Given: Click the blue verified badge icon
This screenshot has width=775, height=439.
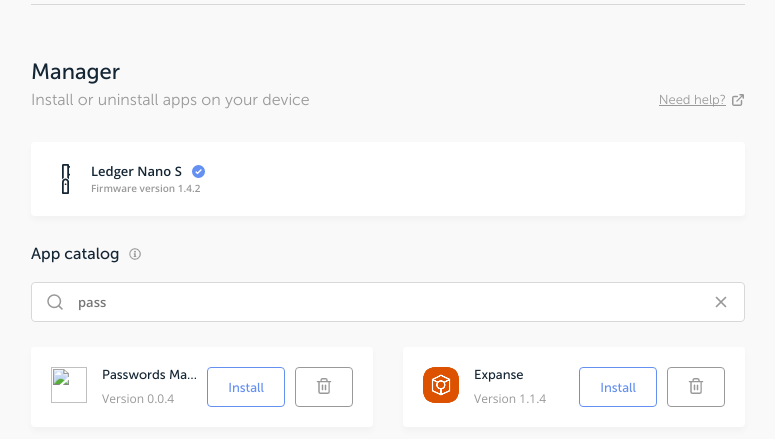Looking at the screenshot, I should coord(198,171).
